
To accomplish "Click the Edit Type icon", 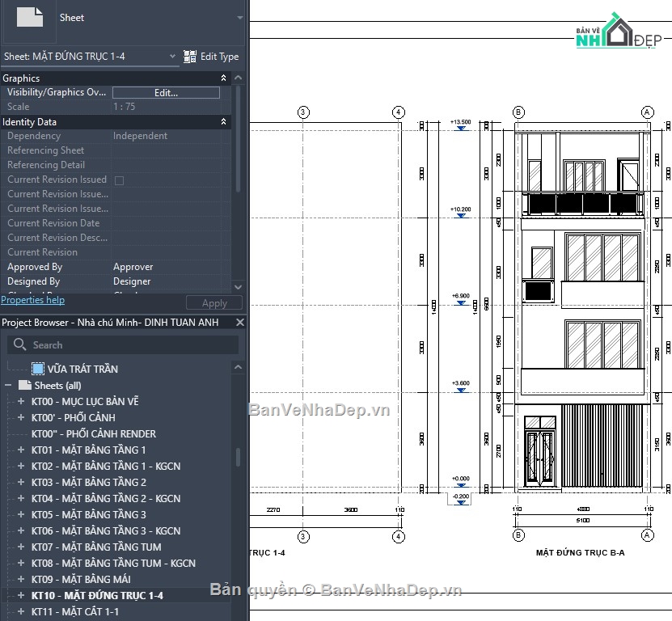I will 190,56.
